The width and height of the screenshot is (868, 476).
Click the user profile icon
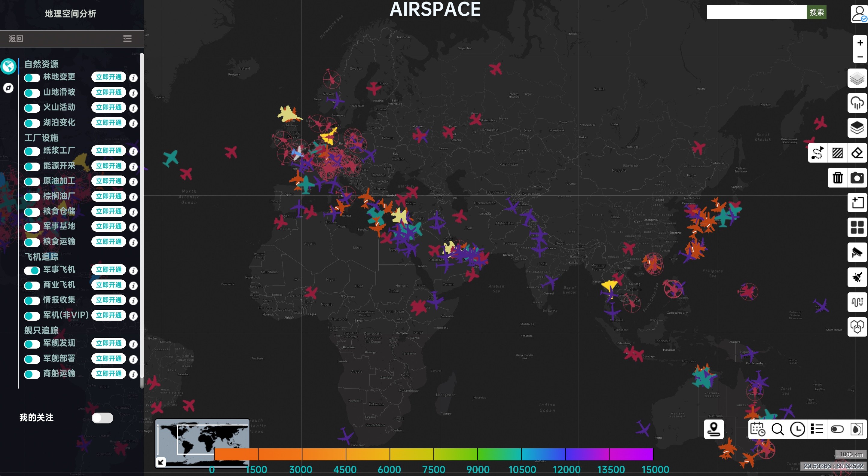[859, 14]
